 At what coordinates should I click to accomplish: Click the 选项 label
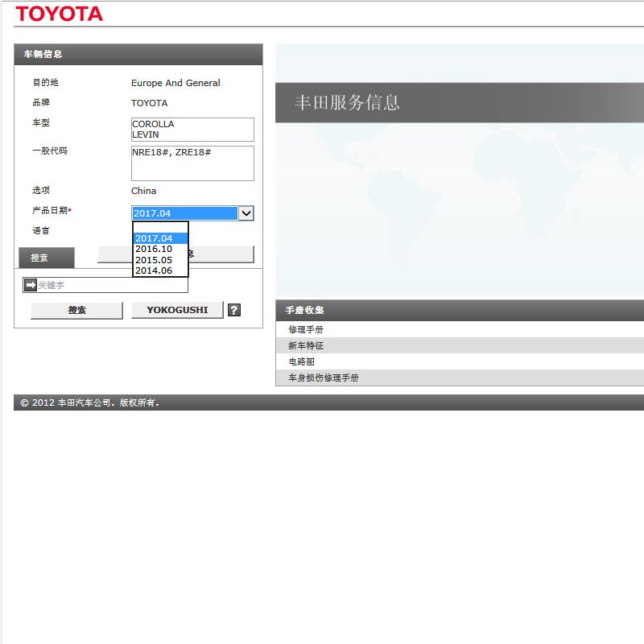click(x=41, y=190)
